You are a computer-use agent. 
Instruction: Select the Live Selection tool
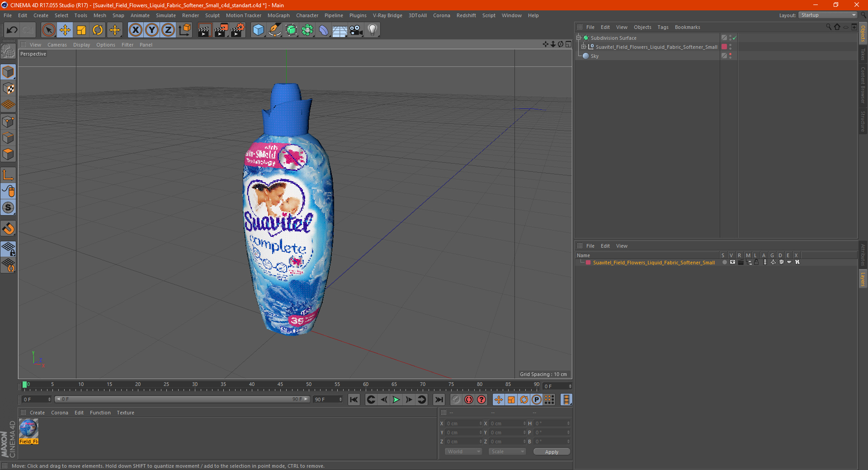(48, 30)
